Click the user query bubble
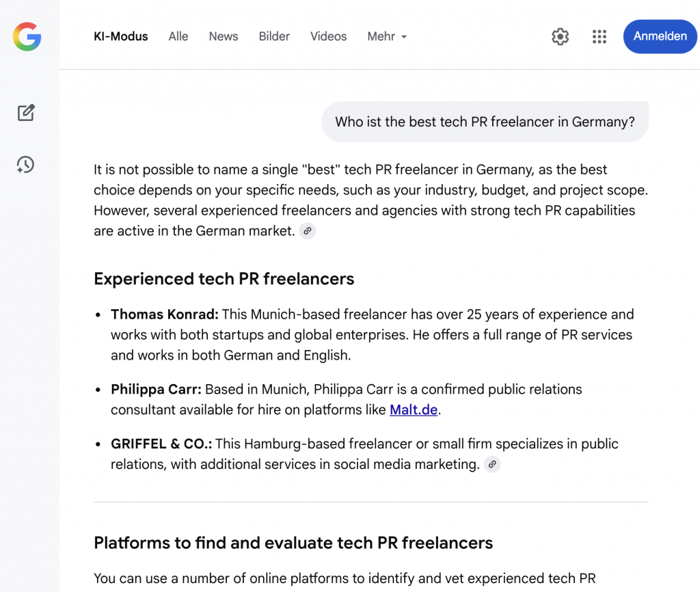700x592 pixels. 485,122
